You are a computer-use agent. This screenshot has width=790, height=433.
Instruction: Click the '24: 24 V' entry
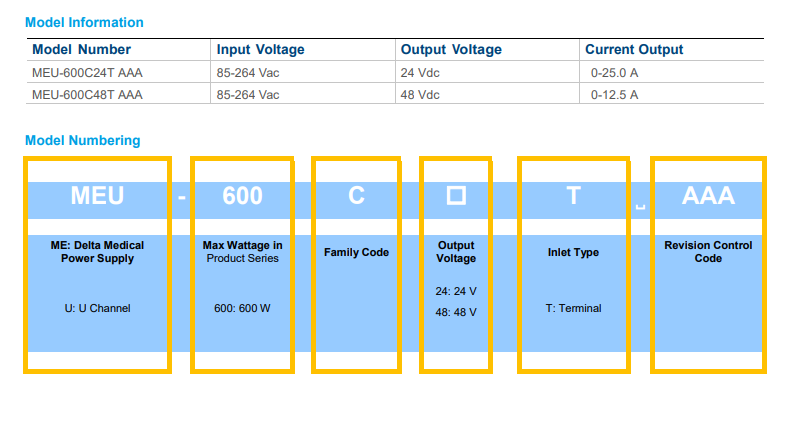tap(456, 291)
